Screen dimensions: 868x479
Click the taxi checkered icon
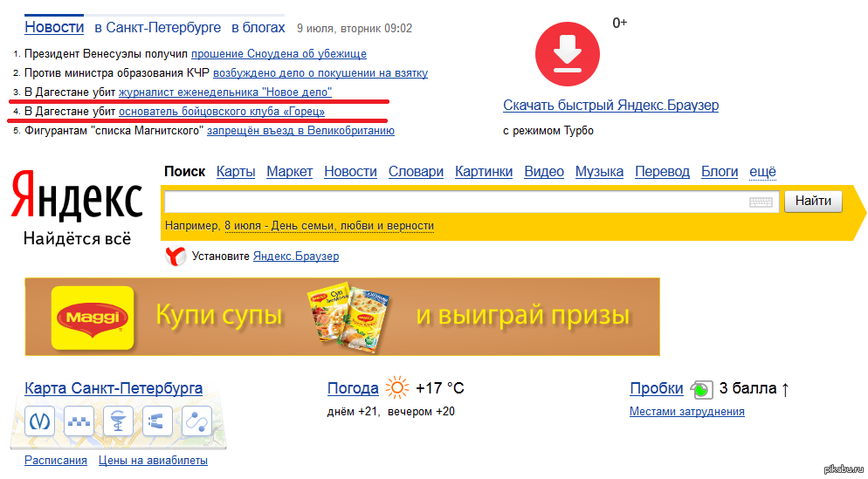(79, 422)
